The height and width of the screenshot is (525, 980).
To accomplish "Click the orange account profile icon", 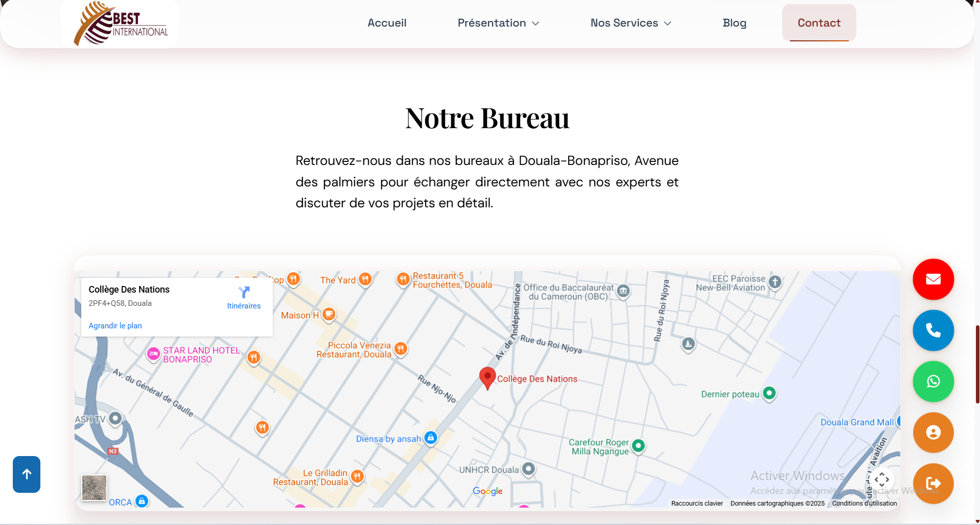I will pos(933,433).
